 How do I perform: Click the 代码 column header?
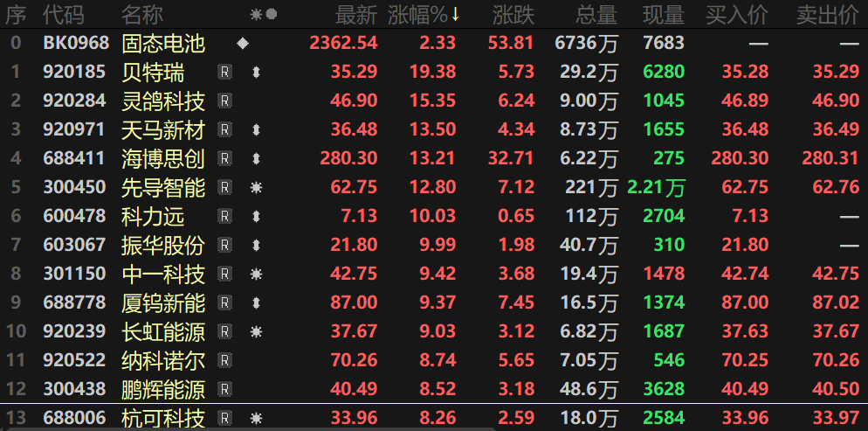pyautogui.click(x=64, y=15)
